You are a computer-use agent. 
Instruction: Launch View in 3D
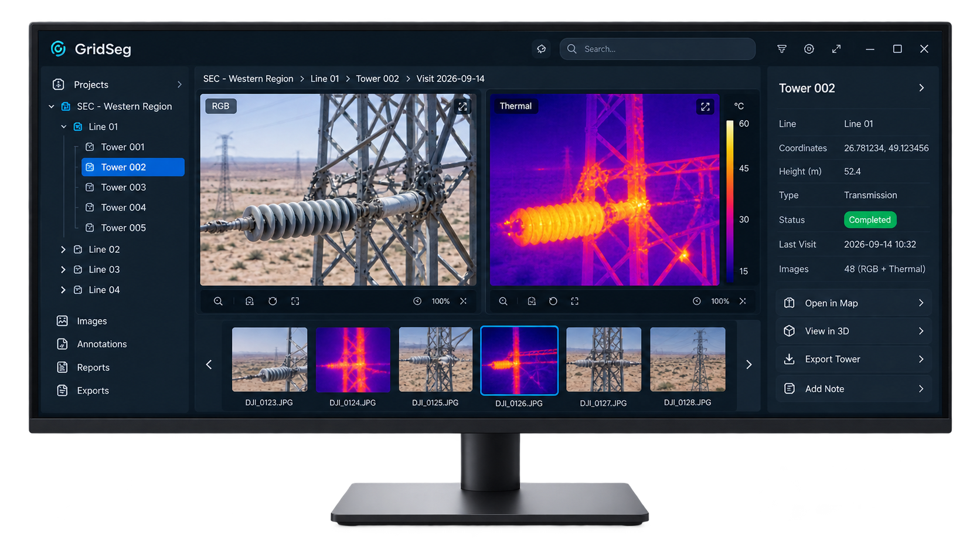pos(853,331)
